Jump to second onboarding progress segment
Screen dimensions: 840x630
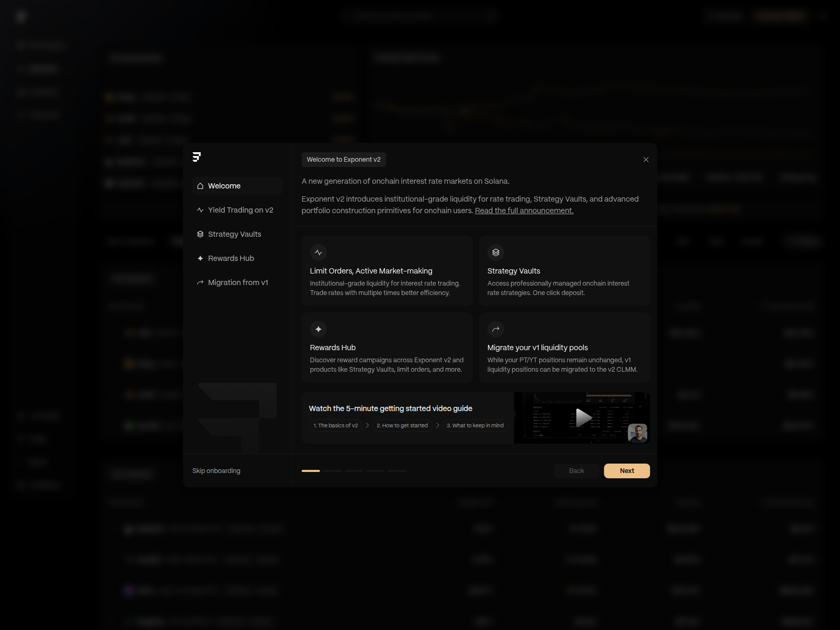point(332,471)
